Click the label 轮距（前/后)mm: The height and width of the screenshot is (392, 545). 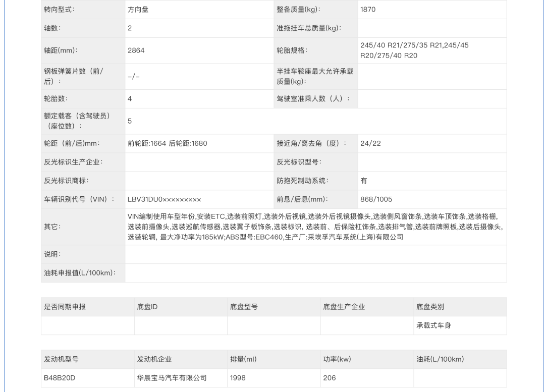(72, 143)
